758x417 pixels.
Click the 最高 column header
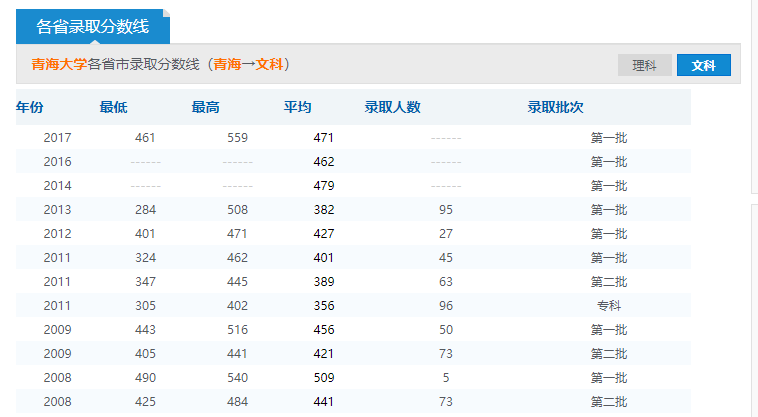[205, 107]
